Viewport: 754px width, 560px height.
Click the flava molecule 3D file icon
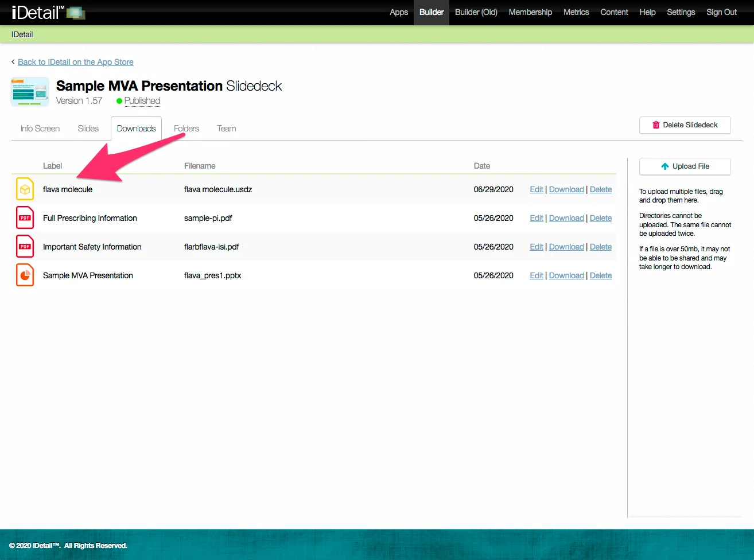[25, 189]
